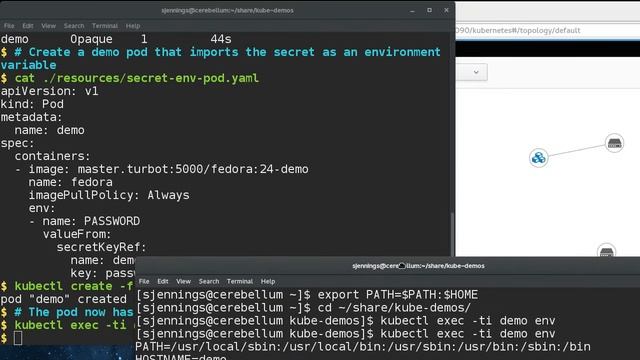Image resolution: width=640 pixels, height=360 pixels.
Task: Click the cursor at upper terminal prompt
Action: click(18, 338)
